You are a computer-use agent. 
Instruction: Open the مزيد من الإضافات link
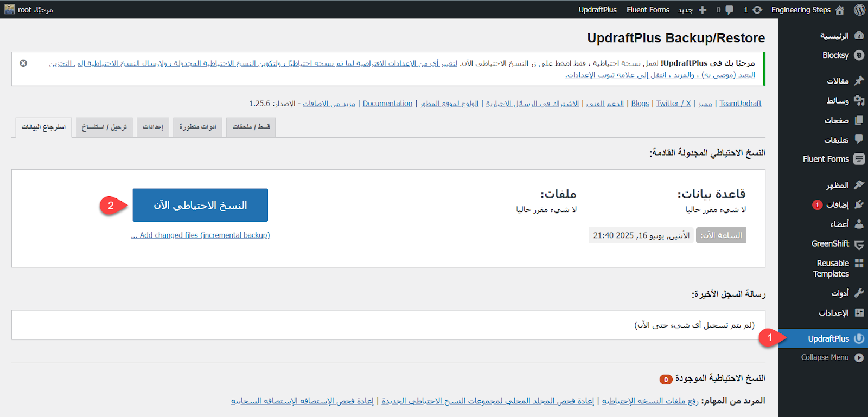(x=329, y=104)
